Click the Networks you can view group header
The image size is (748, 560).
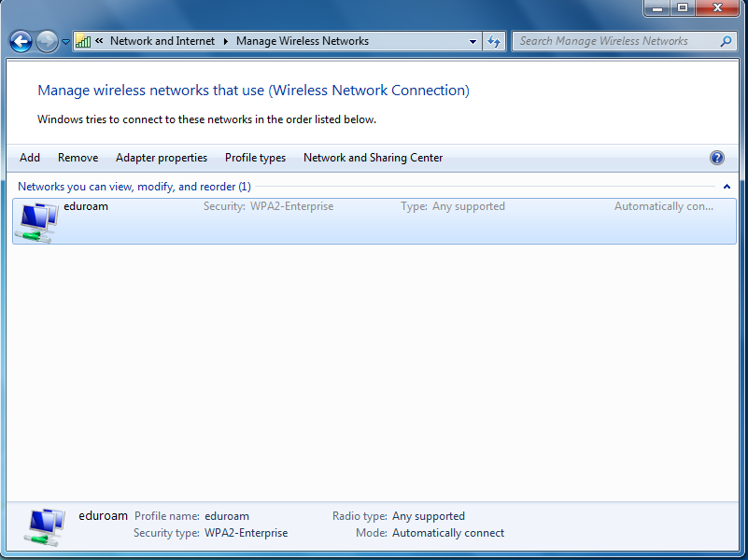[134, 187]
